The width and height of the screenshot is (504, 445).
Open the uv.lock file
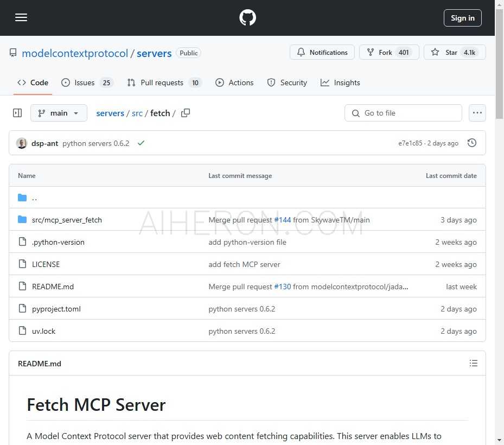point(43,331)
